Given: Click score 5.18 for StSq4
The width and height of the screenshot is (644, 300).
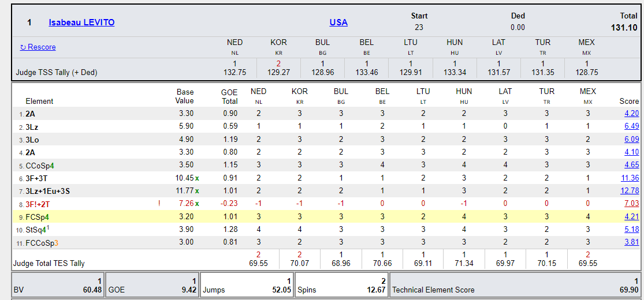Looking at the screenshot, I should 630,230.
